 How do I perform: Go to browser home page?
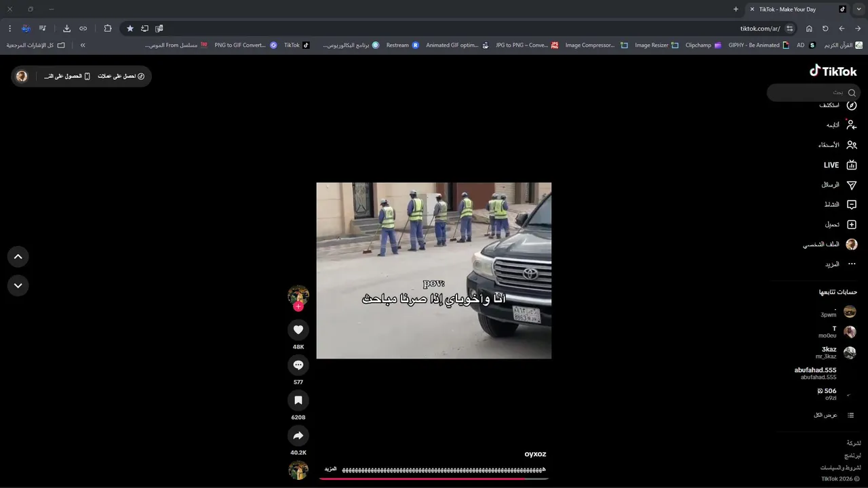[x=809, y=28]
